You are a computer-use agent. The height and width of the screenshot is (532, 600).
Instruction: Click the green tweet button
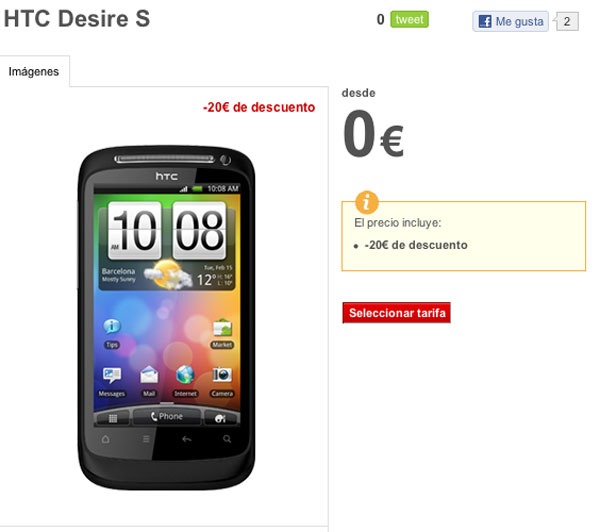point(409,19)
